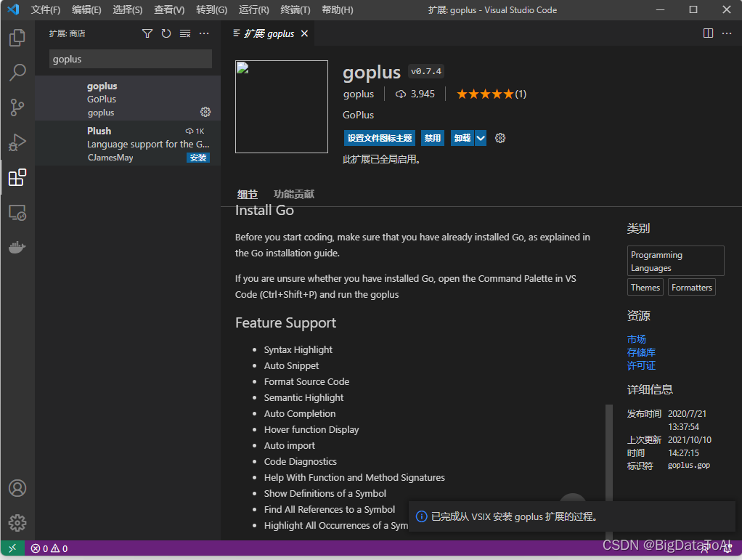Click the Themes category tag

[x=645, y=288]
